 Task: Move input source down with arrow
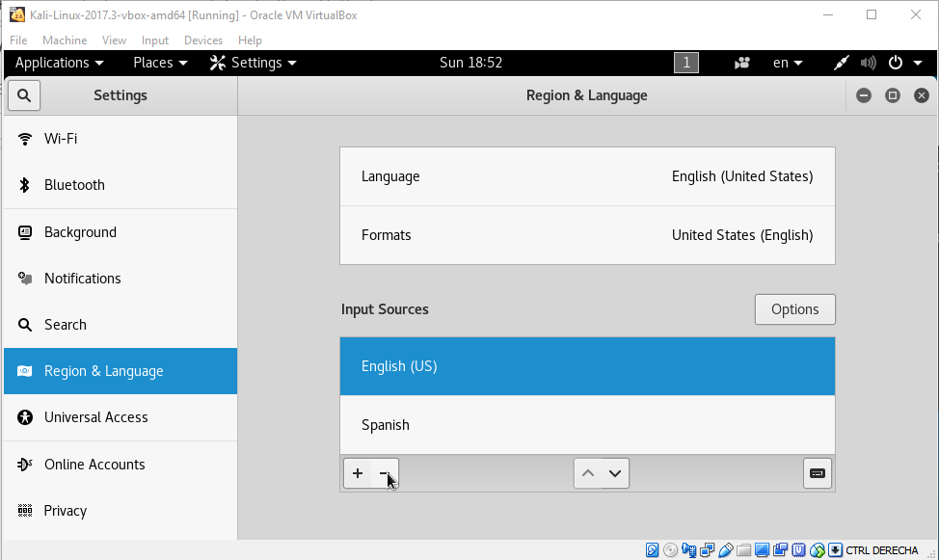click(615, 473)
